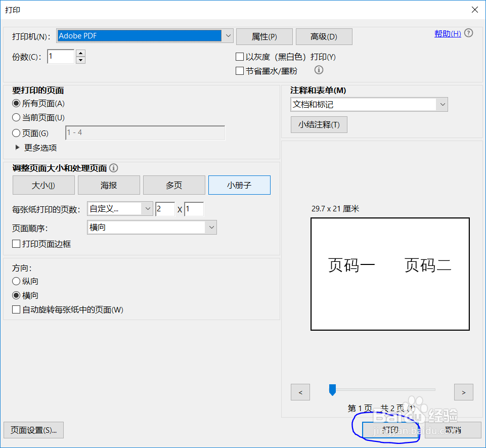
Task: Click the next page arrow below the preview
Action: [x=463, y=392]
